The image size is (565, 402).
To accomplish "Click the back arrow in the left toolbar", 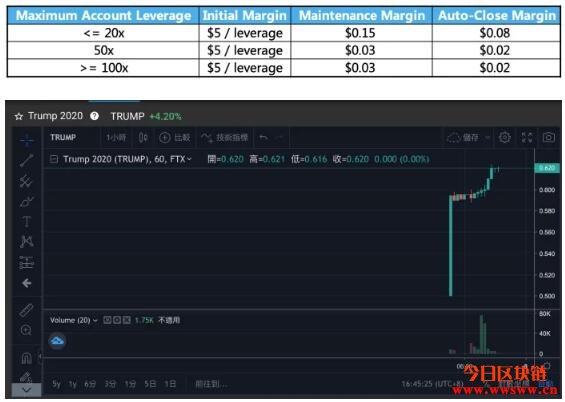I will (x=27, y=283).
